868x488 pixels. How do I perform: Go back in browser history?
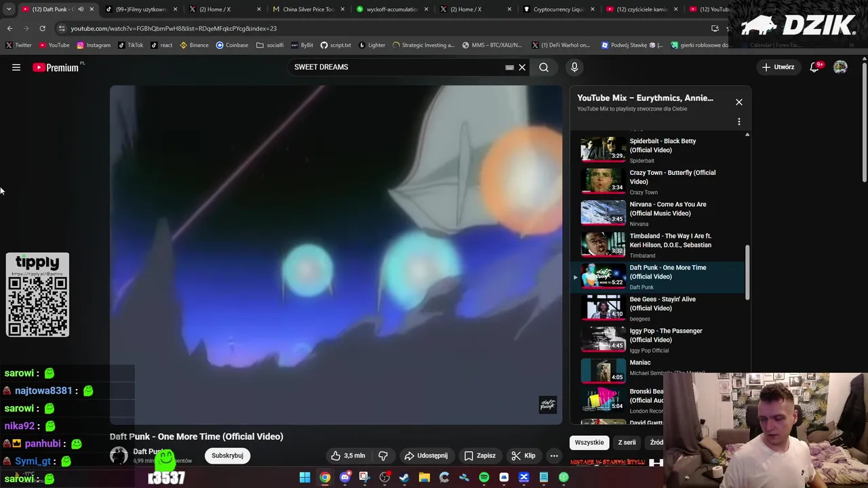tap(9, 28)
